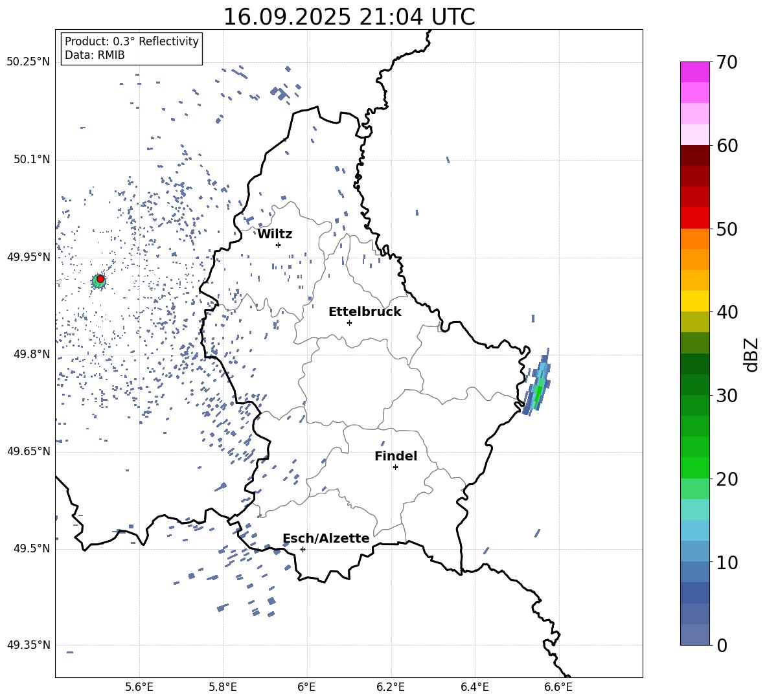This screenshot has width=767, height=700.
Task: Click the 49.8°N latitude label
Action: pyautogui.click(x=32, y=354)
